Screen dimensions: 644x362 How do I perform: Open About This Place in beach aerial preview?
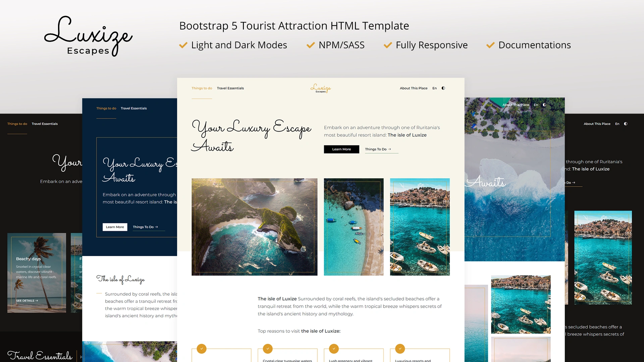coord(516,105)
